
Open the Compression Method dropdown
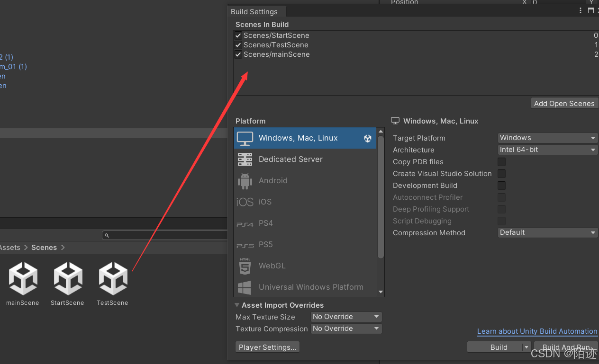click(548, 232)
